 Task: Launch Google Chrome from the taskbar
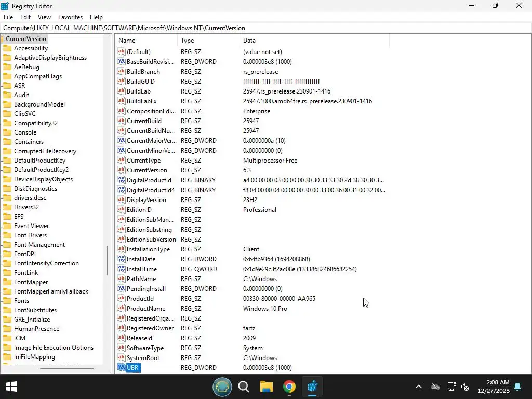[x=289, y=387]
